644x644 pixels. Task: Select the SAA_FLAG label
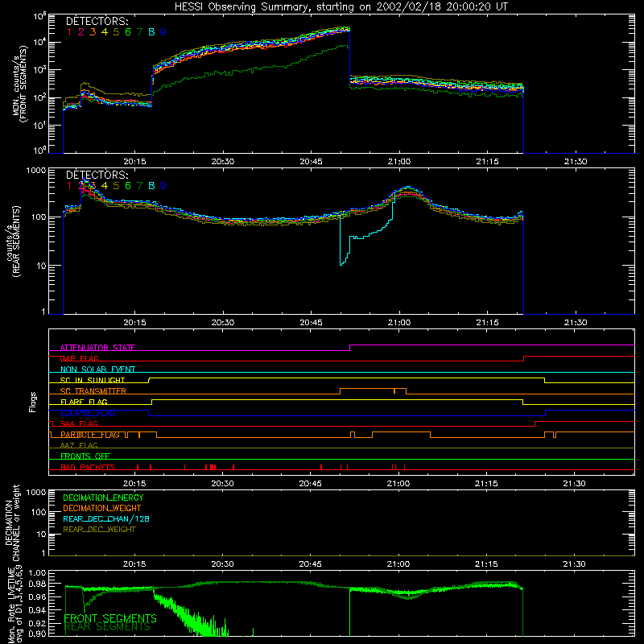pyautogui.click(x=79, y=423)
